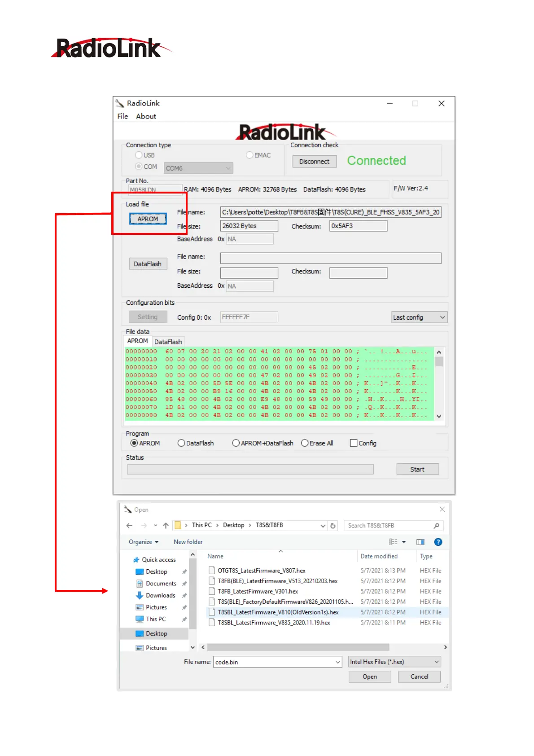This screenshot has height=756, width=534.
Task: Select T8S(BLE)_FactoryDefaultFirmwareV826 file
Action: point(285,602)
